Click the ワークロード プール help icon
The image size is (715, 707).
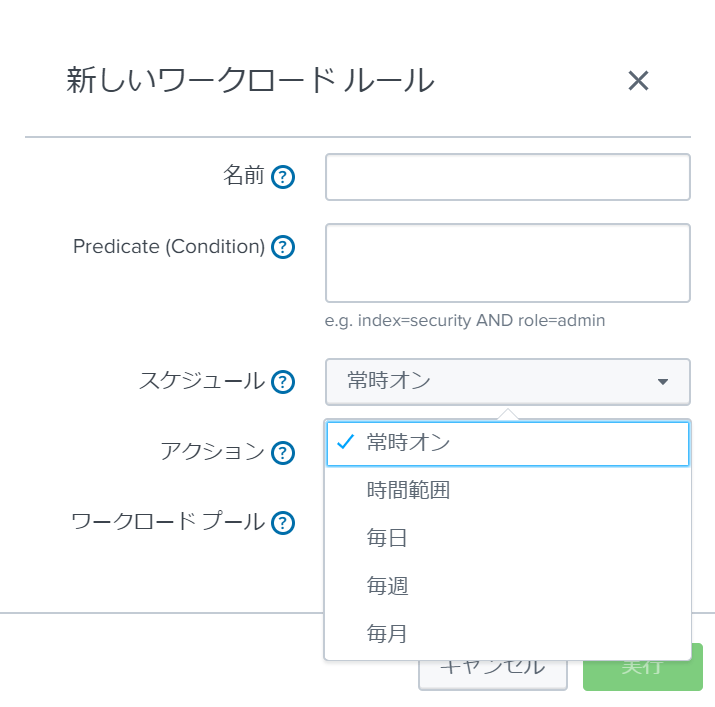[283, 523]
